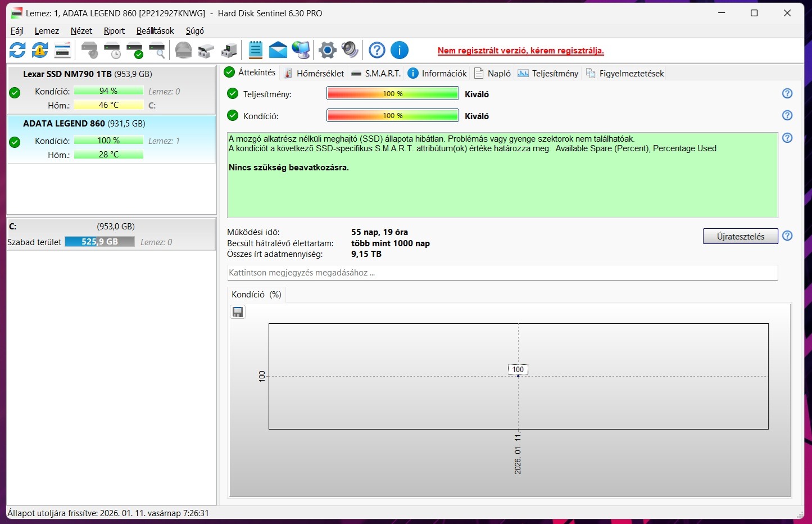
Task: Switch to the Napló tab
Action: coord(492,73)
